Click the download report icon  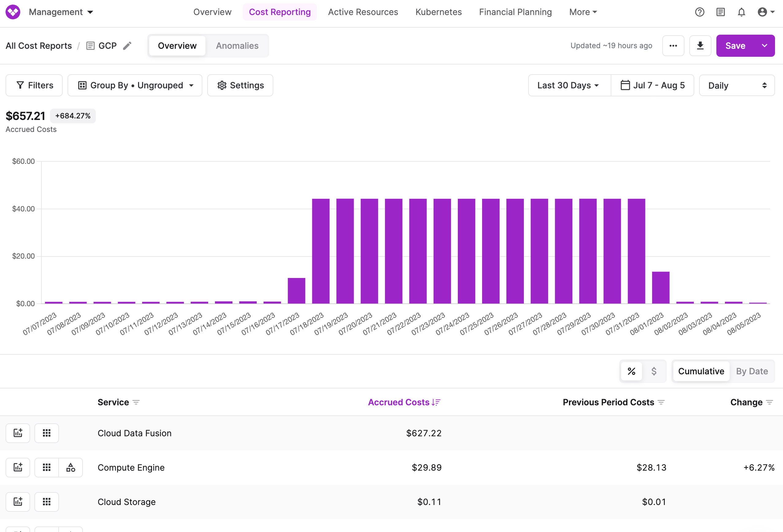700,45
